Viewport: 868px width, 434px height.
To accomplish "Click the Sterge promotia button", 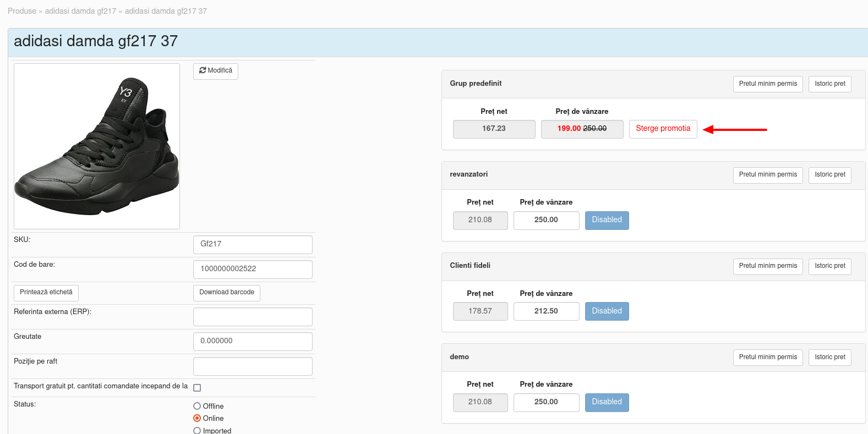I will pyautogui.click(x=663, y=129).
